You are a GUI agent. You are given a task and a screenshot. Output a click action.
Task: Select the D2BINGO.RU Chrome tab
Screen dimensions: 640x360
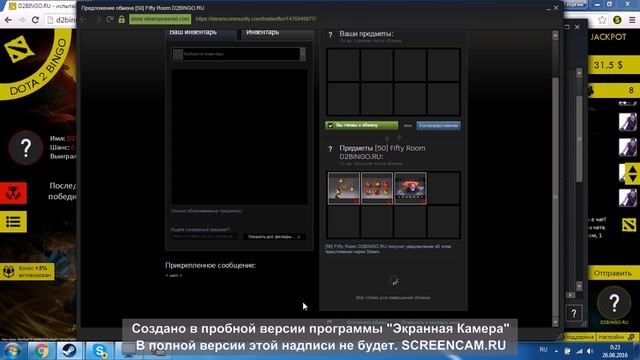tap(41, 6)
